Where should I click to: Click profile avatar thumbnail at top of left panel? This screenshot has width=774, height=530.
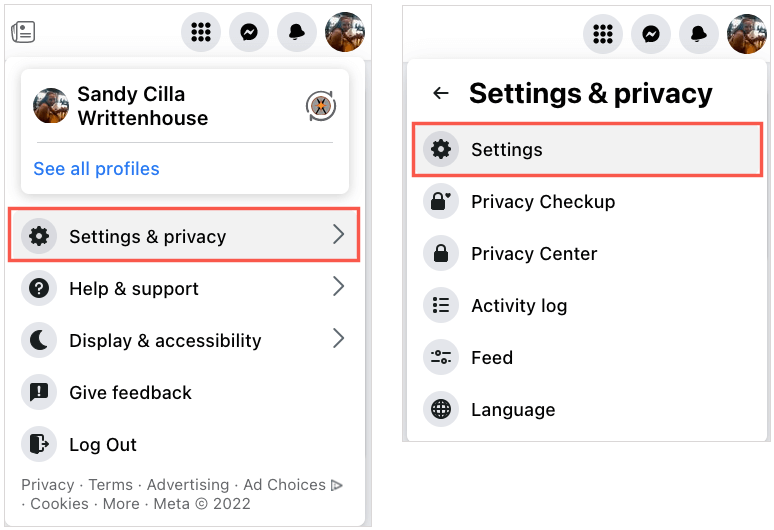click(x=345, y=33)
